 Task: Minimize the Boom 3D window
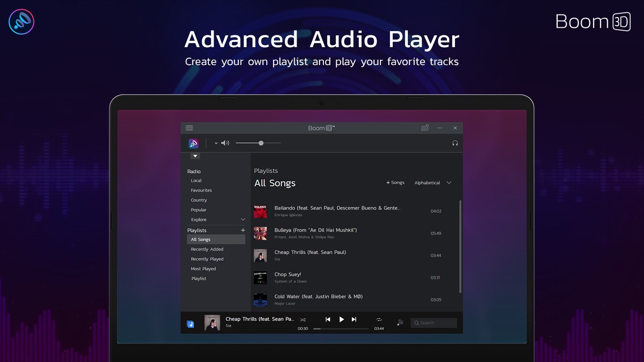coord(440,128)
